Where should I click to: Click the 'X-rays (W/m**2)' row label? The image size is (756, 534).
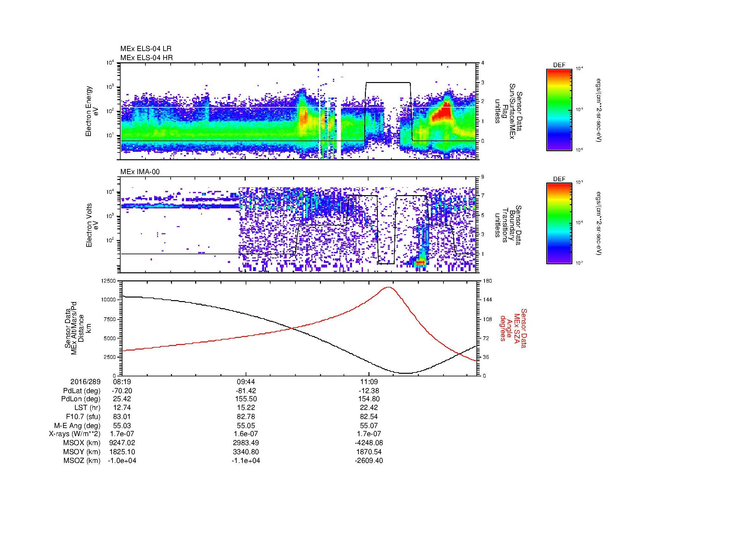[x=74, y=434]
